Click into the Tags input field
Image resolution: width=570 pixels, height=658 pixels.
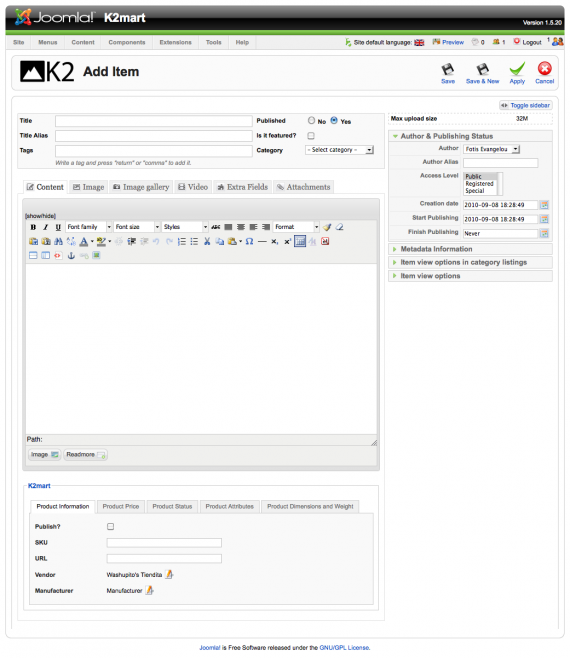coord(154,151)
